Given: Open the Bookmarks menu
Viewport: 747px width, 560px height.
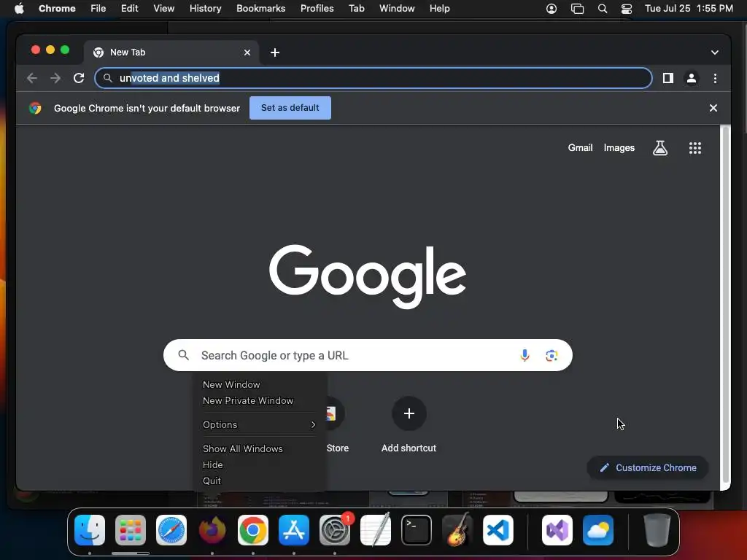Looking at the screenshot, I should tap(260, 9).
